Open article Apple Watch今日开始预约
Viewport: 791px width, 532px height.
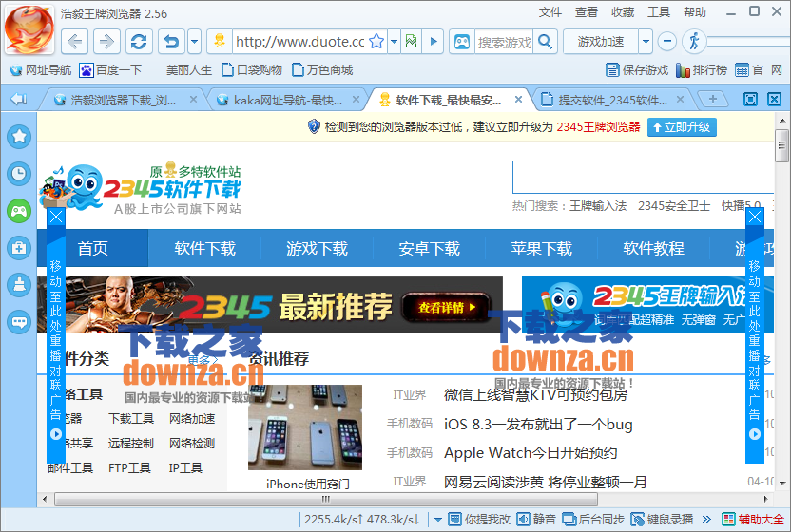(x=531, y=453)
